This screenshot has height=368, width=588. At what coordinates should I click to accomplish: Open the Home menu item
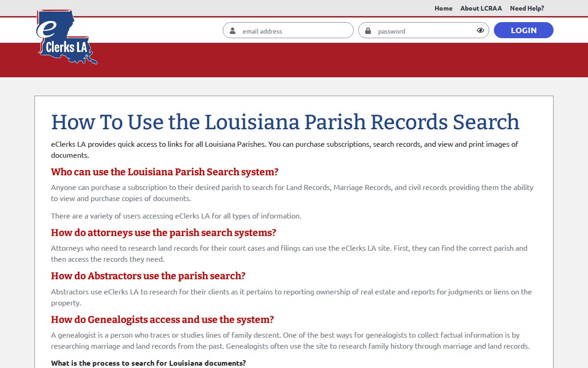click(443, 8)
